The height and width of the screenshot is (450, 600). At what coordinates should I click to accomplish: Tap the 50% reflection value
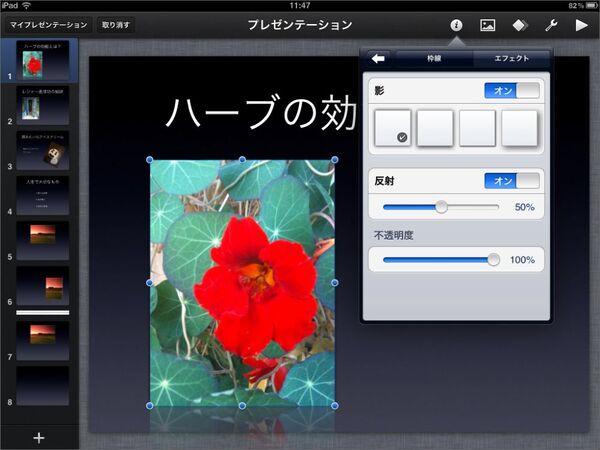(x=525, y=207)
